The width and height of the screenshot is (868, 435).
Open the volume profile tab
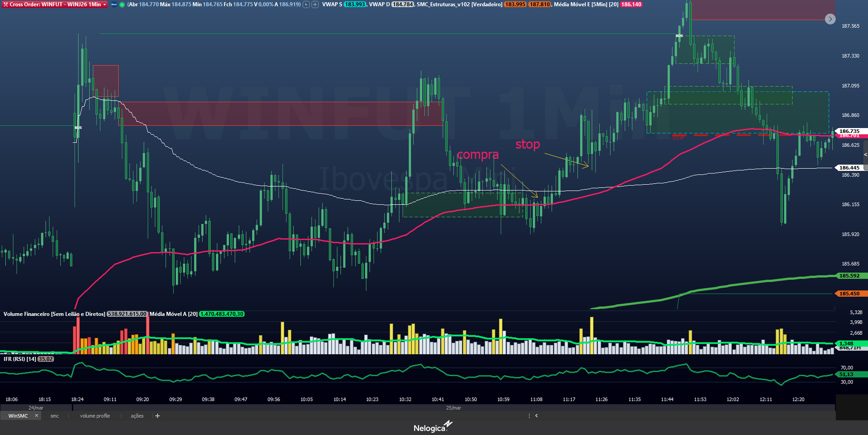[95, 416]
